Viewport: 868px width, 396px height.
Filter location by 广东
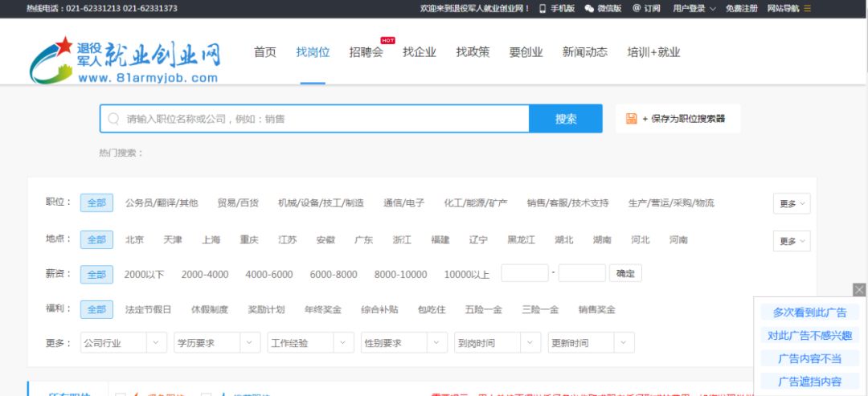[364, 240]
